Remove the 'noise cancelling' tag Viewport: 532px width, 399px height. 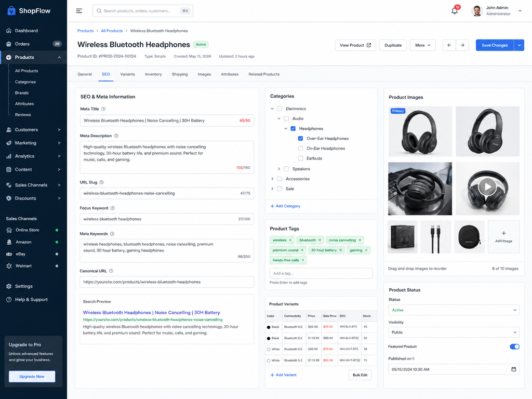pyautogui.click(x=360, y=240)
